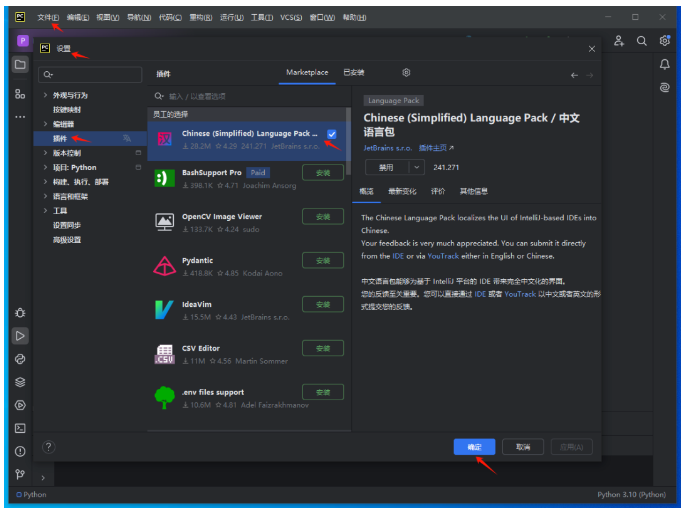
Task: Switch to the Marketplace tab
Action: pyautogui.click(x=307, y=73)
